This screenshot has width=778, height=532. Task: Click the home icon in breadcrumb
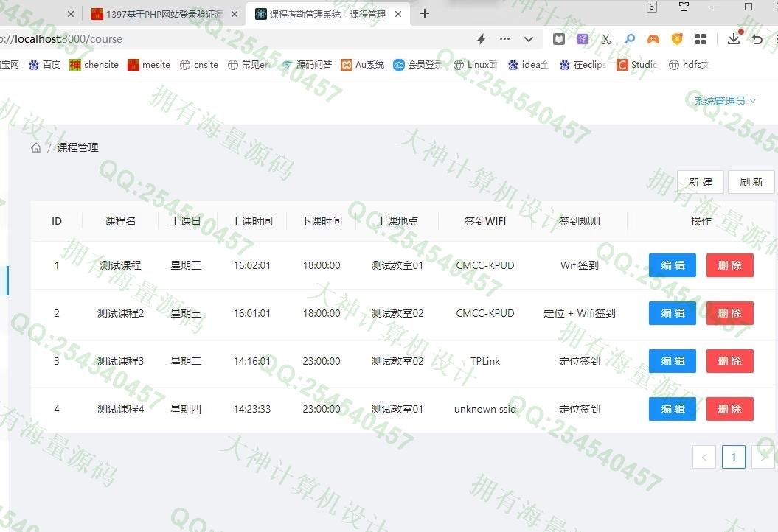pos(35,148)
